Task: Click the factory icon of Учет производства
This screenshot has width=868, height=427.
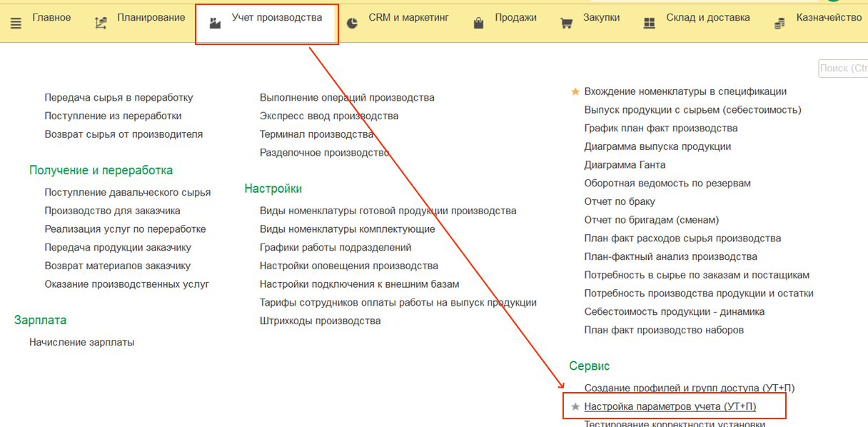Action: point(215,23)
